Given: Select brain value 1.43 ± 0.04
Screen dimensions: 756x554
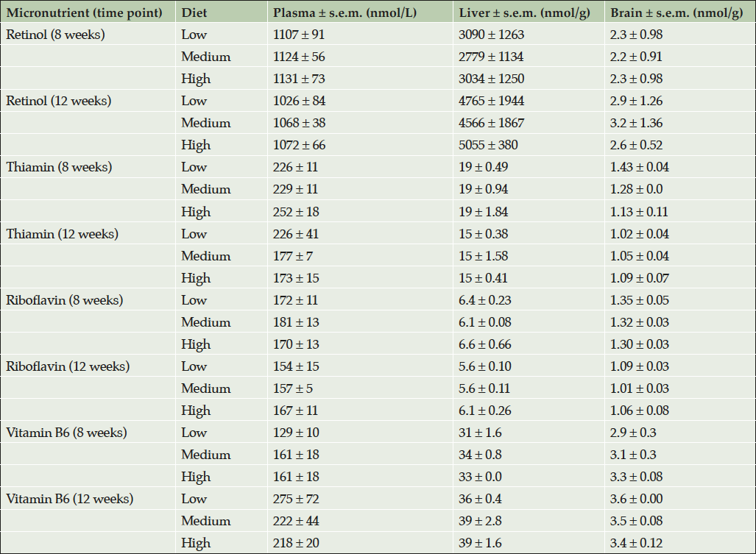Looking at the screenshot, I should (x=640, y=167).
